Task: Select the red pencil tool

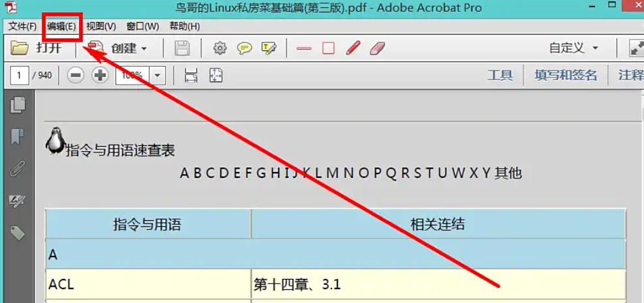Action: pos(353,48)
